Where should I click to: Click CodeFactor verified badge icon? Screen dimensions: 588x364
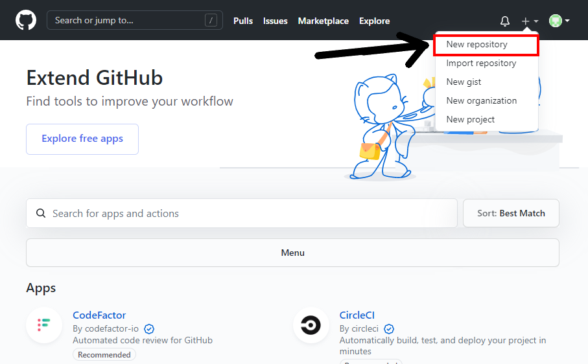click(149, 329)
